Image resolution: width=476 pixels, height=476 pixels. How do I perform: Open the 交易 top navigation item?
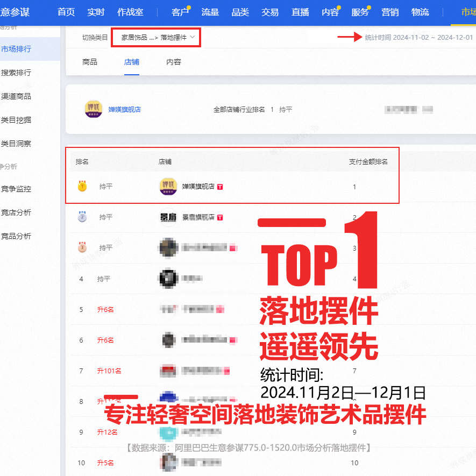(270, 12)
